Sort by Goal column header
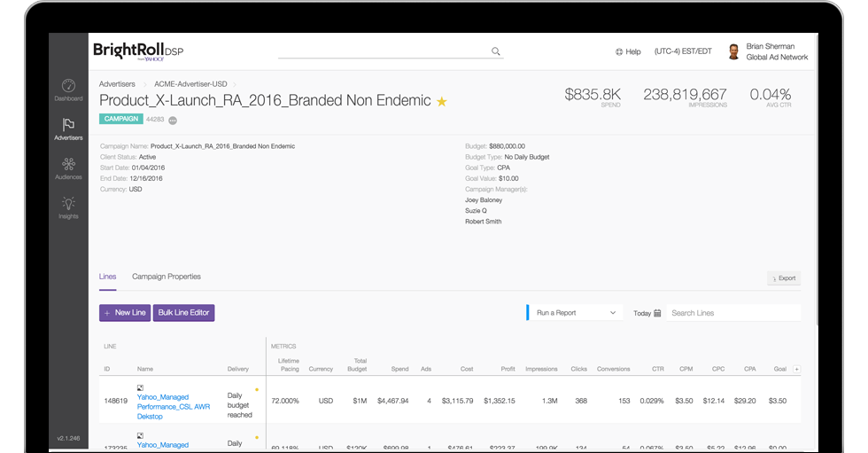Screen dimensions: 868x453 tap(780, 369)
